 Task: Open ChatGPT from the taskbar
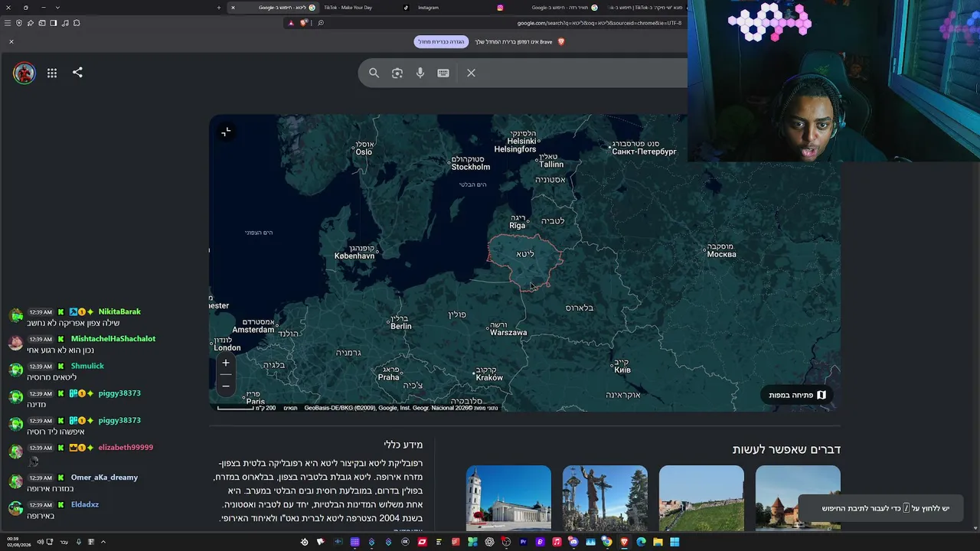[489, 542]
